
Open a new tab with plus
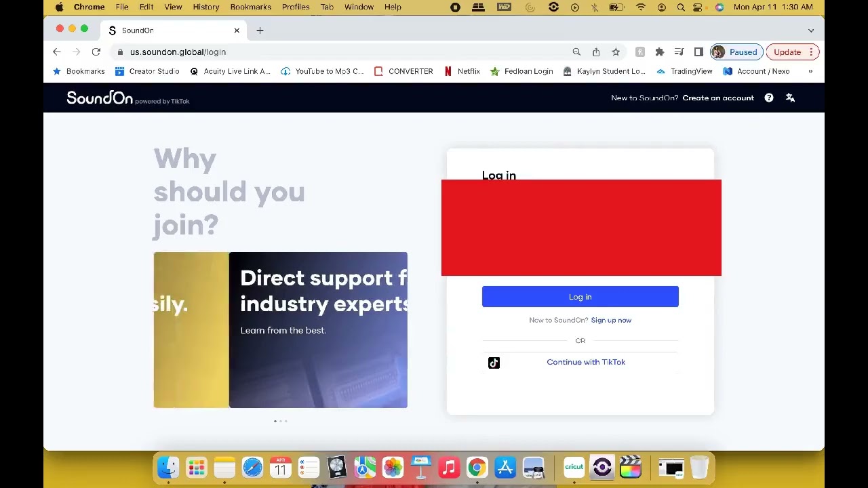[260, 30]
